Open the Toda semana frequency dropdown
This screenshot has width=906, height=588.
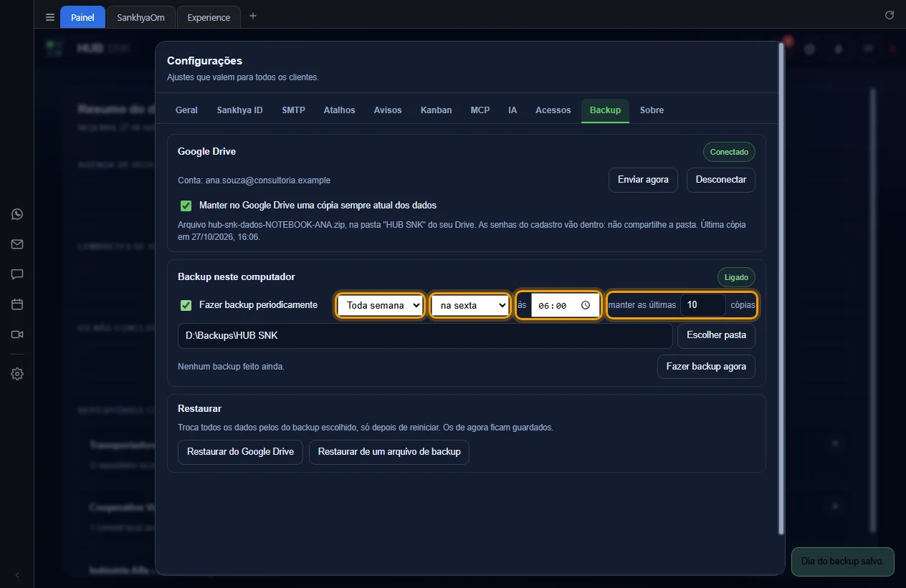tap(381, 306)
